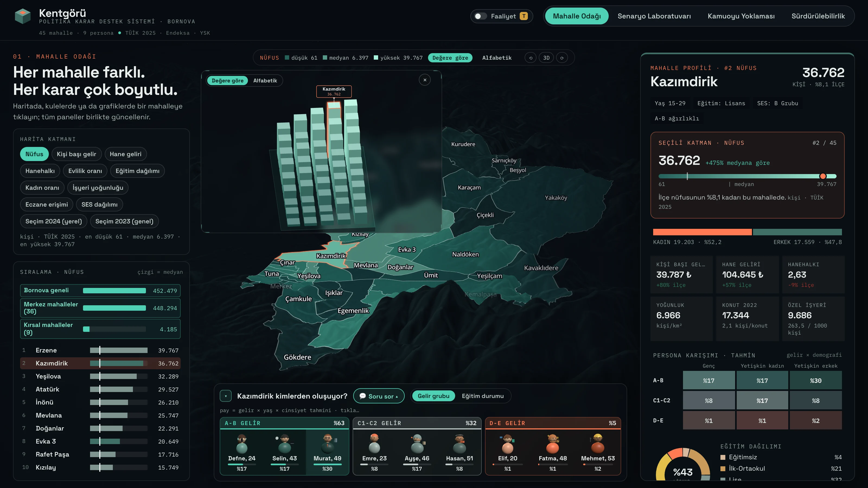The height and width of the screenshot is (488, 868).
Task: Toggle the 3D map view button
Action: [x=546, y=58]
